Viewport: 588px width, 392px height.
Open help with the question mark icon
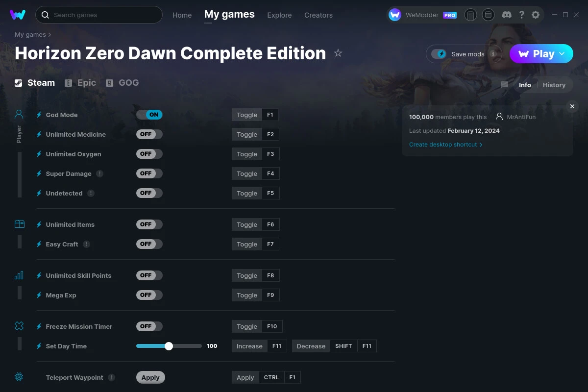pyautogui.click(x=521, y=15)
